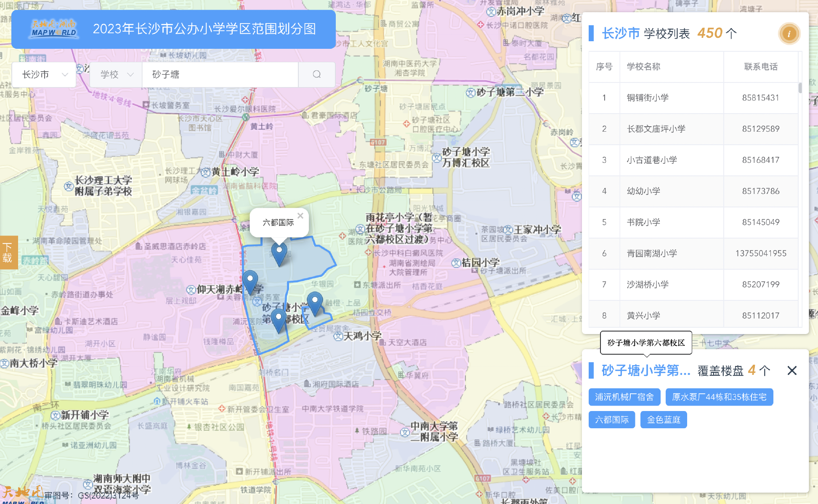Open the orange 下载 side tab
This screenshot has height=504, width=818.
[x=8, y=252]
